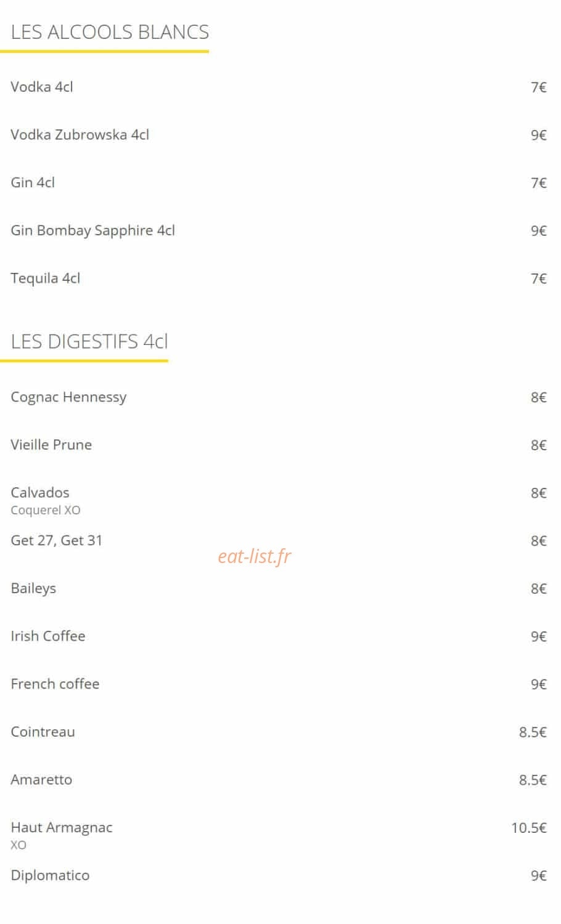
Task: Click the 10.5€ price of Haut Armagnac
Action: tap(528, 828)
